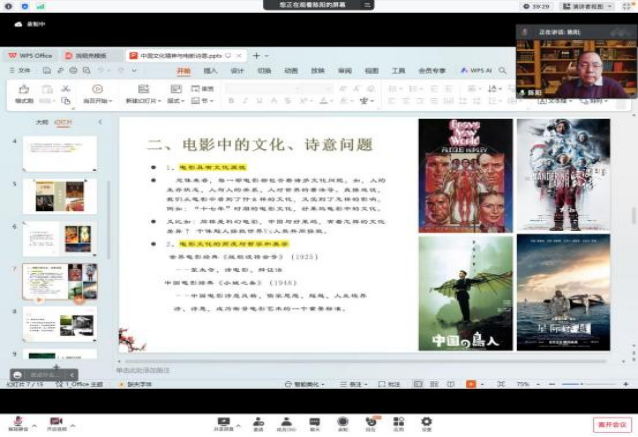Open the participants list icon
Viewport: 638px width, 437px height.
tap(286, 422)
